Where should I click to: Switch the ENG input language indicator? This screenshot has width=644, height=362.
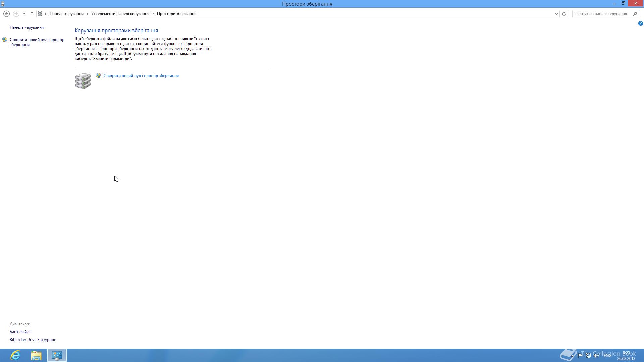(x=607, y=355)
